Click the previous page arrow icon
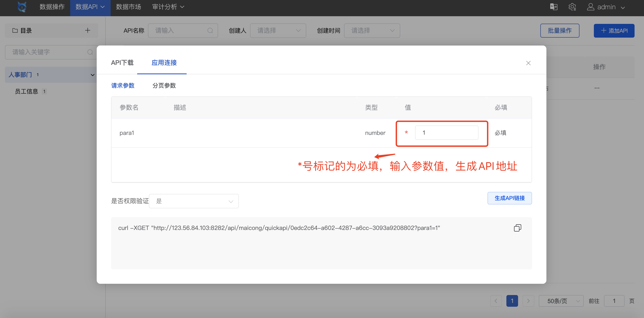 [496, 301]
